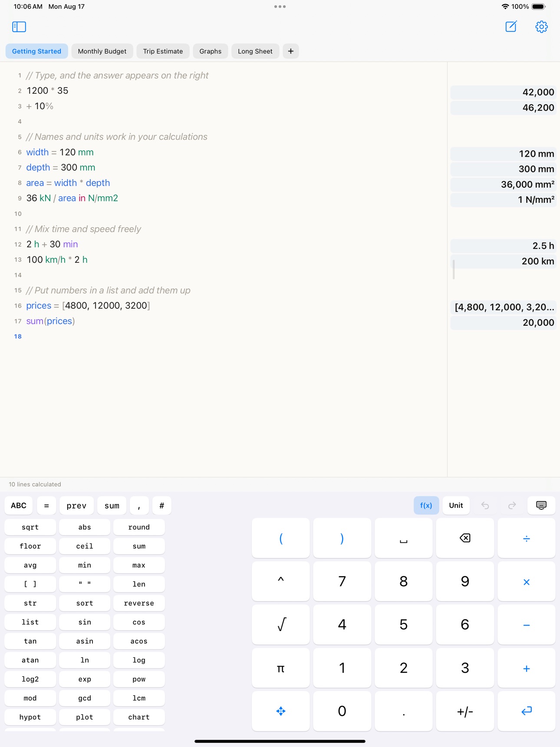
Task: Toggle the Unit keypad panel
Action: point(456,506)
